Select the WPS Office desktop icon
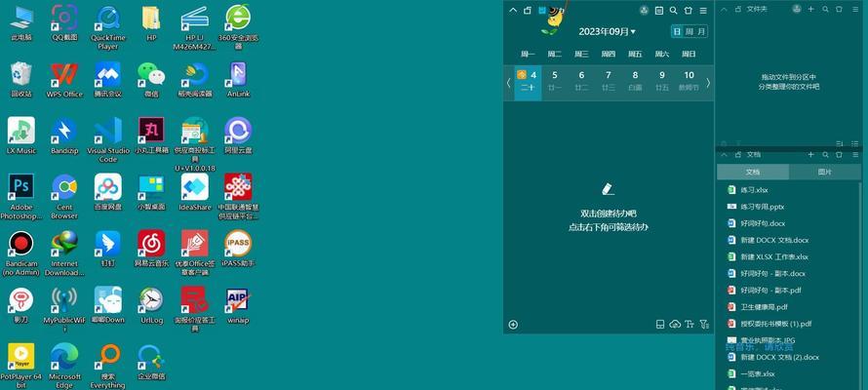Viewport: 868px width, 390px height. [64, 80]
